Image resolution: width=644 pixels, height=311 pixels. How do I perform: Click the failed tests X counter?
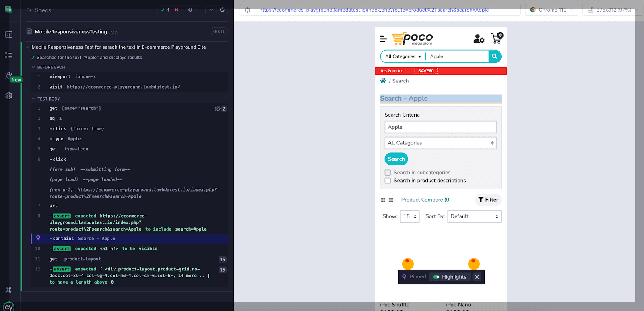(x=179, y=10)
